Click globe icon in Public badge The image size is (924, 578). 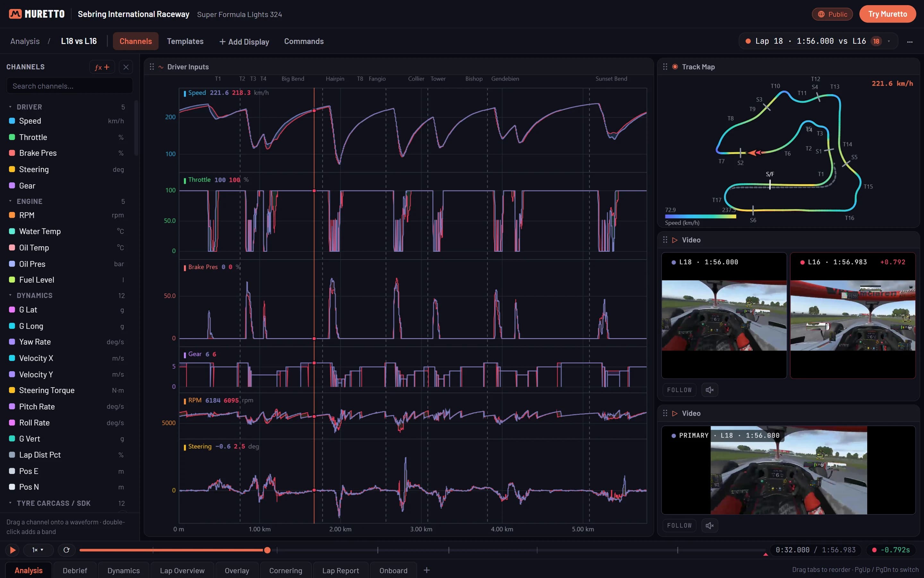821,14
